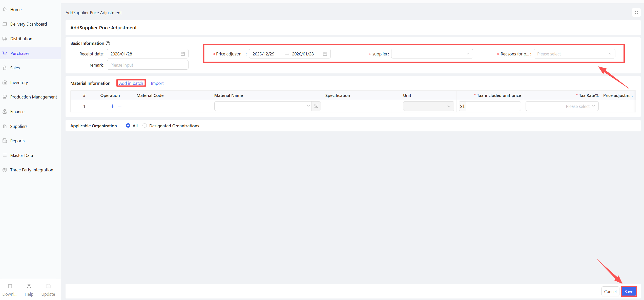Open the Help icon at the bottom left
This screenshot has width=644, height=300.
[x=29, y=286]
